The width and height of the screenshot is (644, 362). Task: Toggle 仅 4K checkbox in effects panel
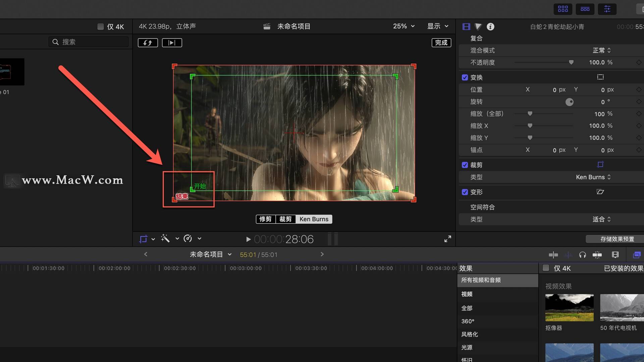point(546,268)
